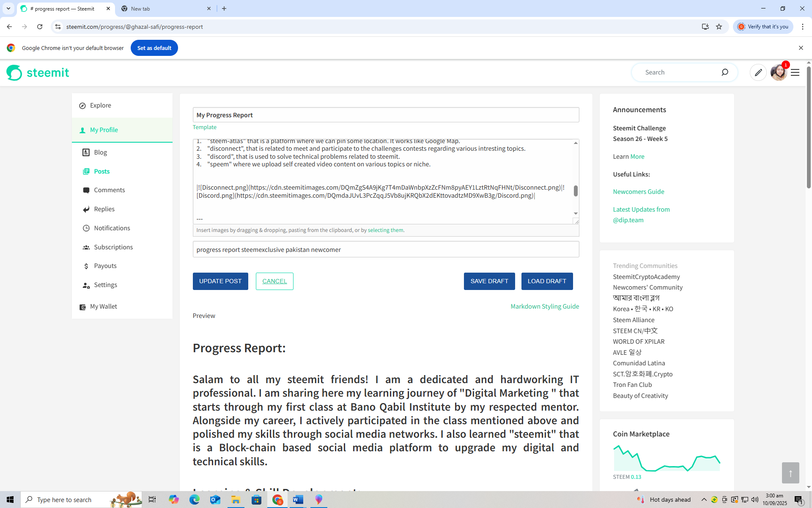Click the SAVE DRAFT button
This screenshot has height=508, width=812.
pos(489,281)
